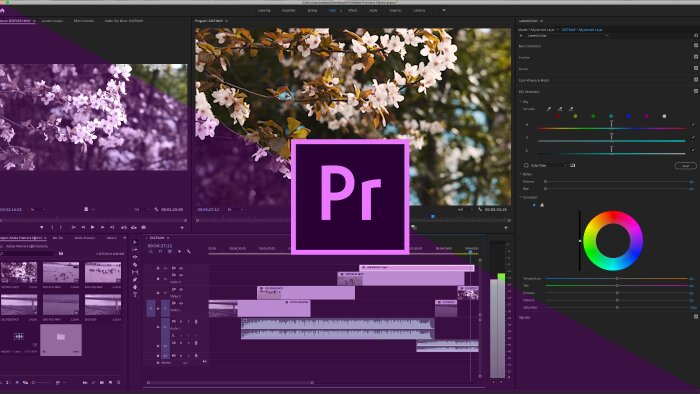Click Export Frame camera icon in Source monitor
Viewport: 700px width, 394px height.
click(x=144, y=227)
